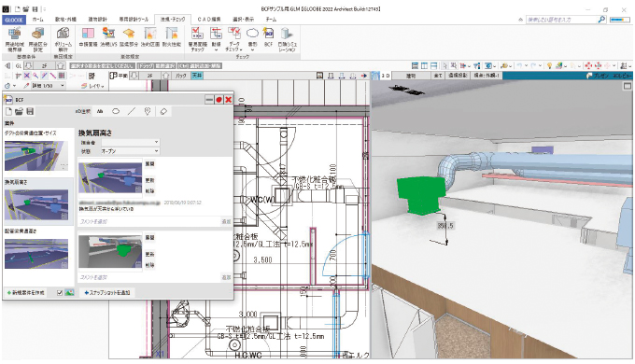Open BCF file with folder icon
This screenshot has width=635, height=364.
point(19,111)
